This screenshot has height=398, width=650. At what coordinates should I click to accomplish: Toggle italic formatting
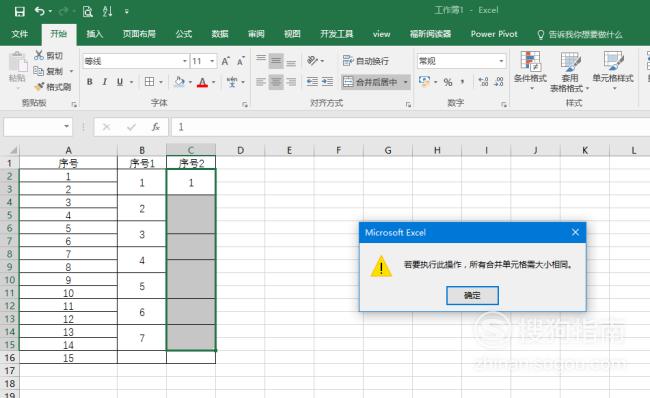pyautogui.click(x=104, y=82)
